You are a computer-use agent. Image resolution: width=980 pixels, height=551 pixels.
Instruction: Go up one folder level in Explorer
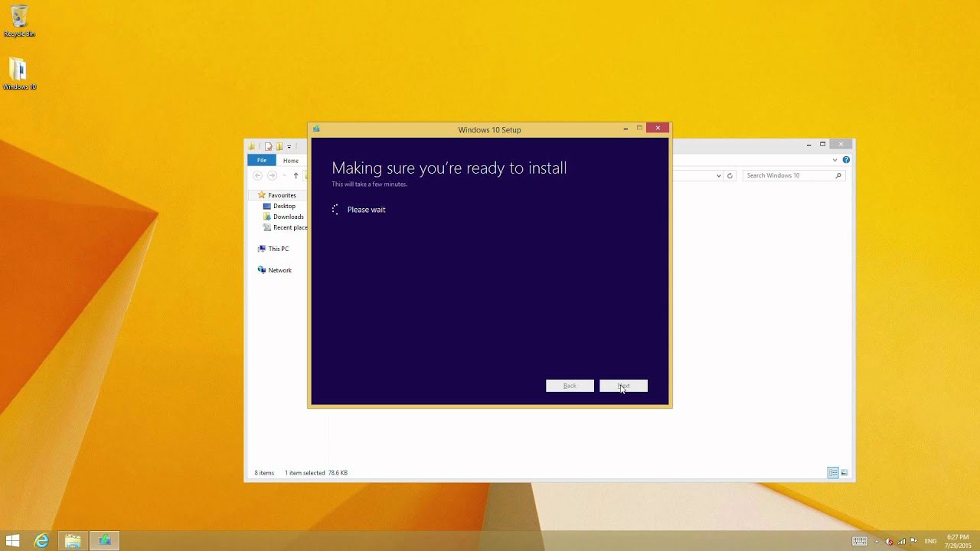[296, 175]
